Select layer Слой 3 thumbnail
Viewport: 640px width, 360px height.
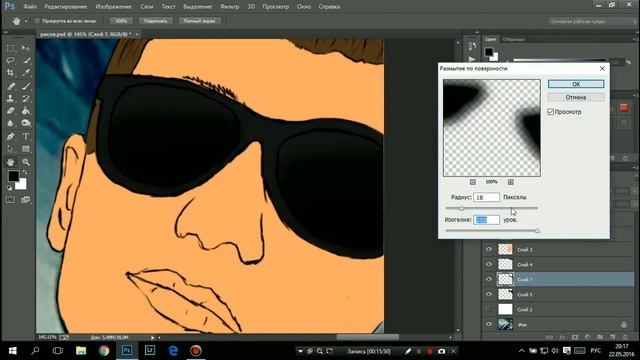coord(505,249)
